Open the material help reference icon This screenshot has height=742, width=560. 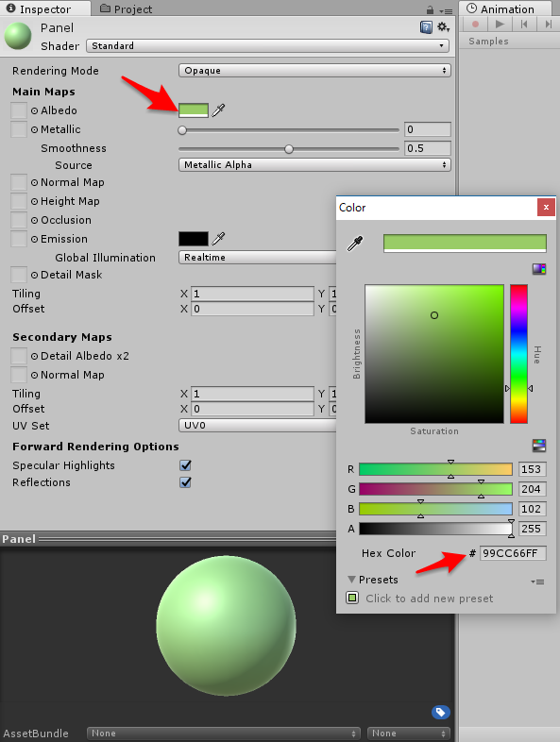(426, 27)
